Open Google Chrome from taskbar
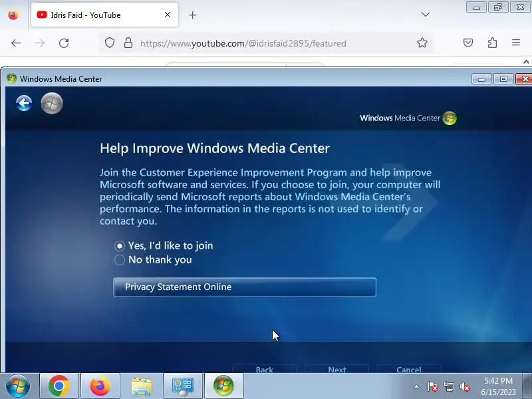The width and height of the screenshot is (532, 399). (59, 386)
